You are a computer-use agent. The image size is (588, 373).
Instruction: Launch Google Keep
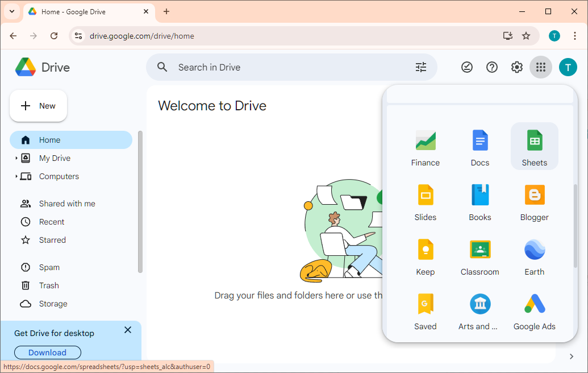tap(425, 257)
